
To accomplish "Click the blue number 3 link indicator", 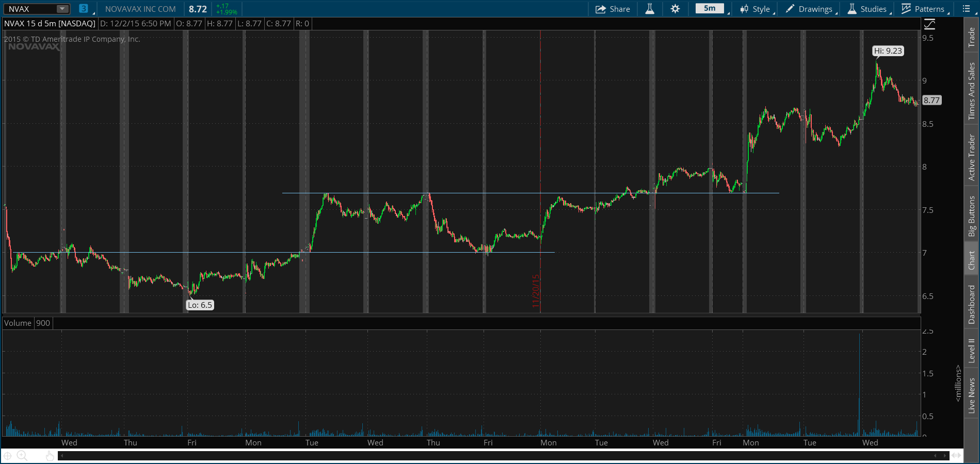I will click(x=83, y=9).
